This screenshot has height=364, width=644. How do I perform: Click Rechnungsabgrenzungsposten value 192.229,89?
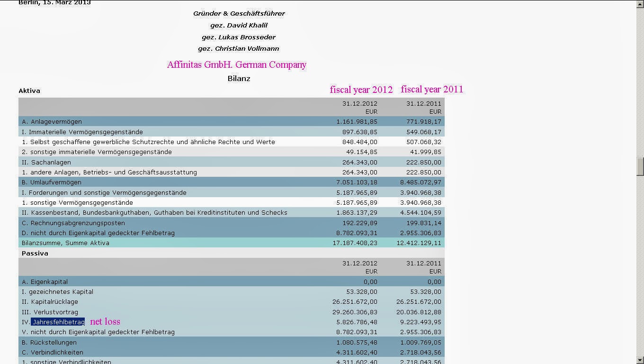pyautogui.click(x=360, y=223)
